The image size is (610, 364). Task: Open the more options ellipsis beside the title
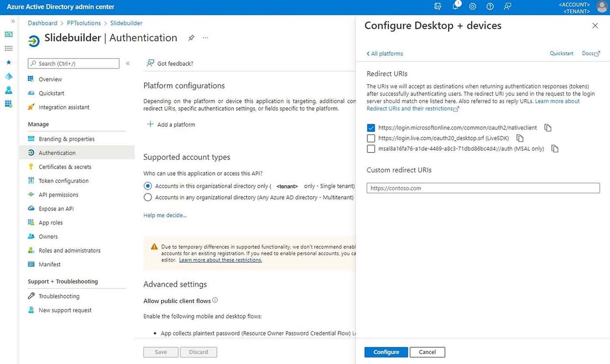(205, 38)
